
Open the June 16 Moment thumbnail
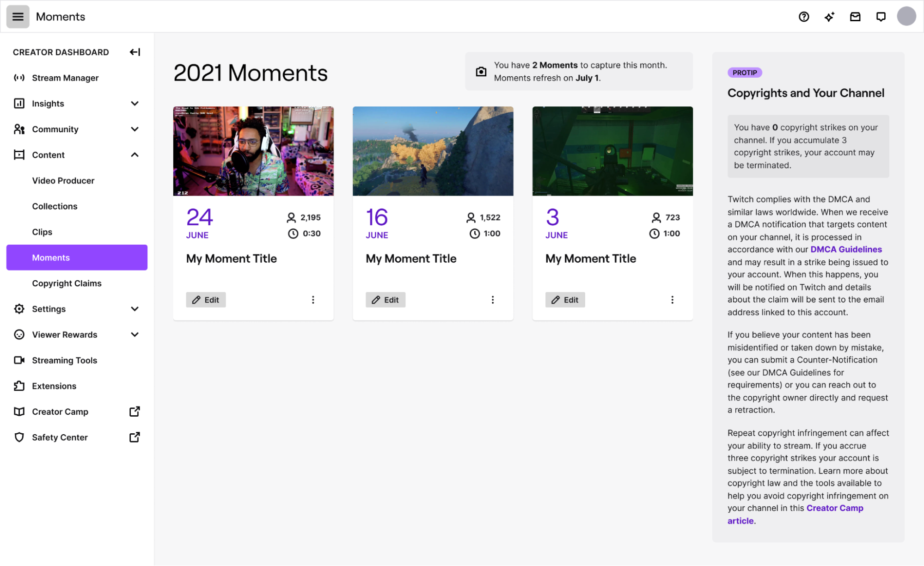tap(433, 151)
